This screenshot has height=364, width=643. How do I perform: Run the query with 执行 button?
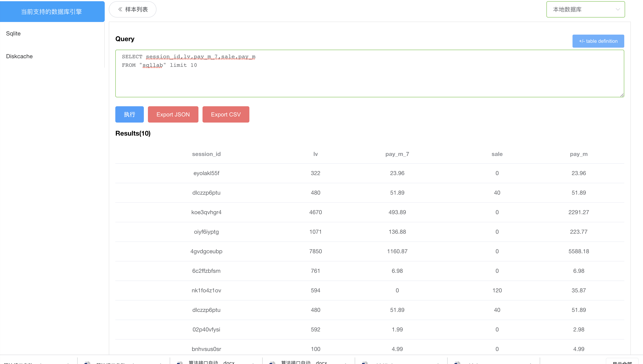click(129, 114)
